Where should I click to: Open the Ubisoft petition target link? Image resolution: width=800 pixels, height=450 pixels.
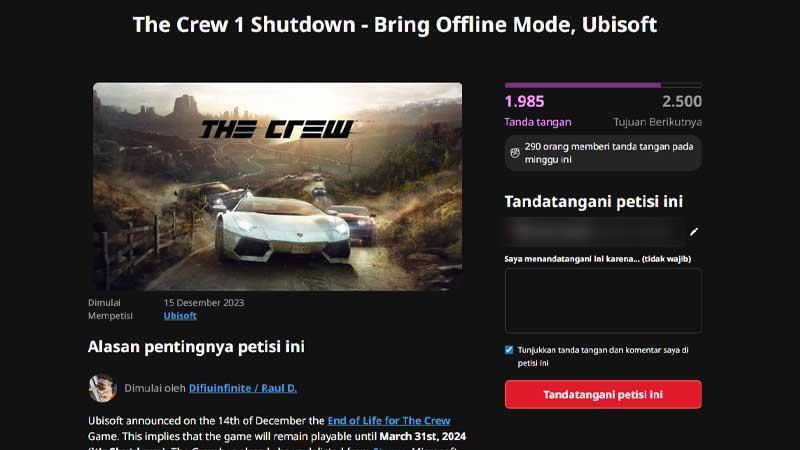[x=180, y=316]
